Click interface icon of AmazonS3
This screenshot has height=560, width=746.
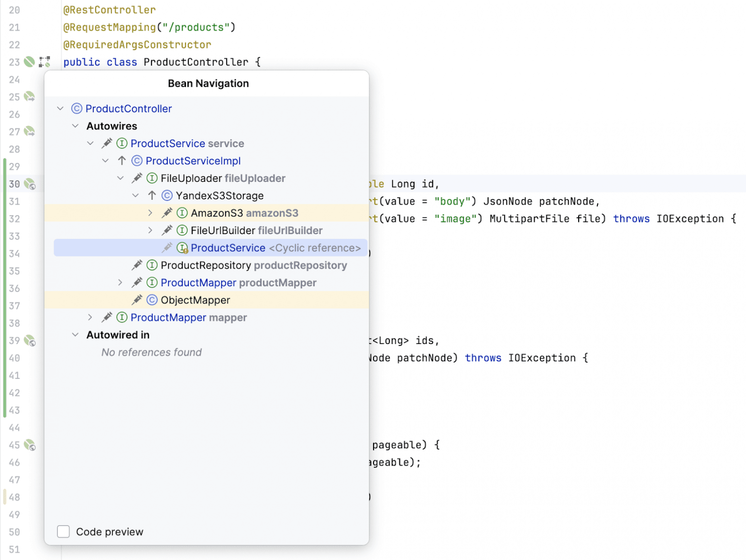pos(182,213)
